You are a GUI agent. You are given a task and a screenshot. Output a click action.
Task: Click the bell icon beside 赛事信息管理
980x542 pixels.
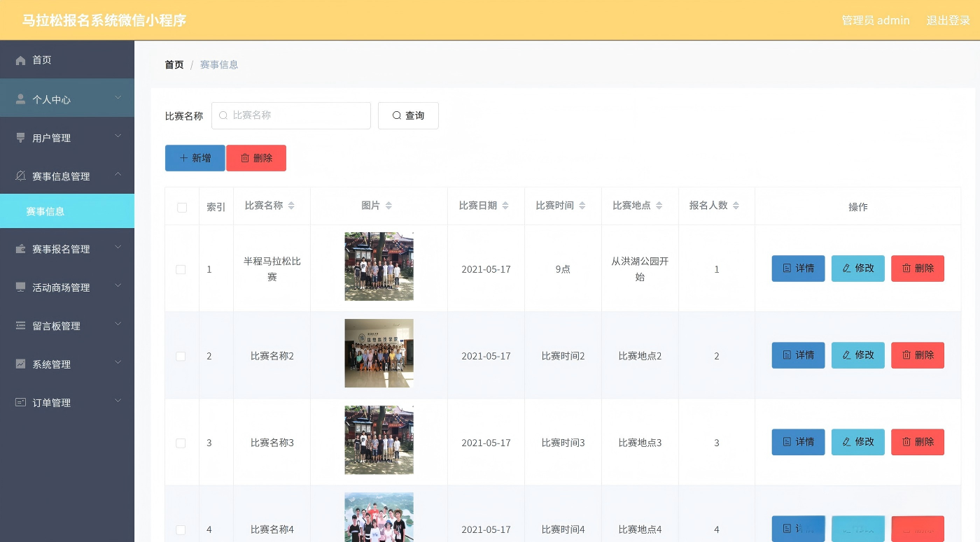click(x=21, y=176)
